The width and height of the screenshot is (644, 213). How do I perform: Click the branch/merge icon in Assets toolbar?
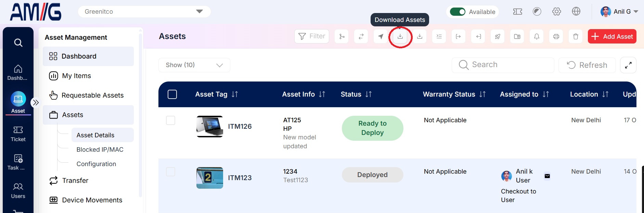click(342, 36)
